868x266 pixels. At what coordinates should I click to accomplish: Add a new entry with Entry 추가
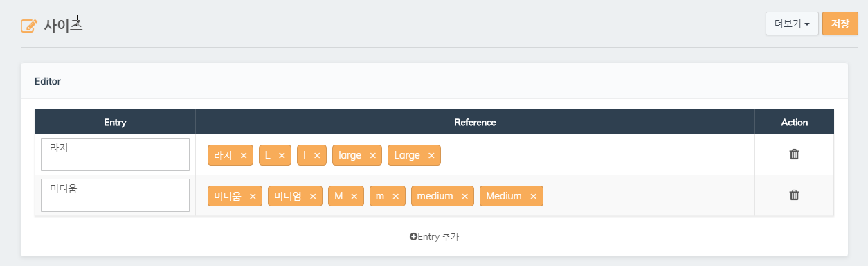[x=434, y=236]
